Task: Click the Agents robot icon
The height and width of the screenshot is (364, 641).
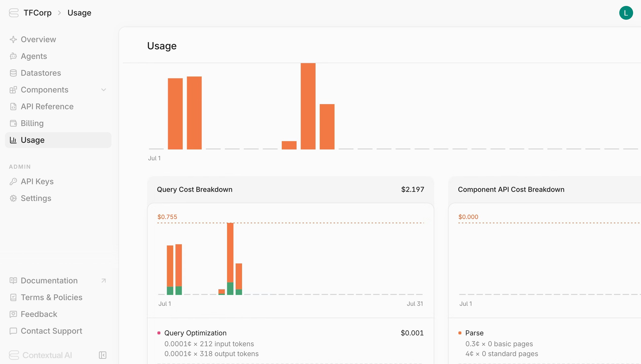Action: click(x=13, y=56)
